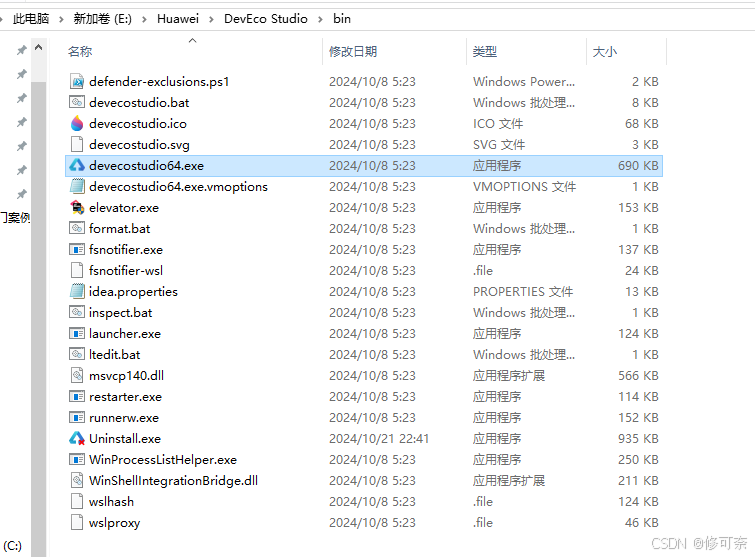The image size is (755, 557).
Task: Select file name restarter.exe
Action: [125, 396]
